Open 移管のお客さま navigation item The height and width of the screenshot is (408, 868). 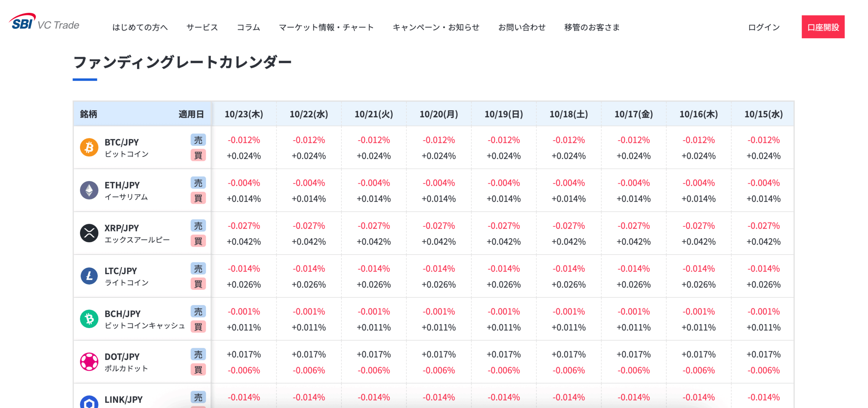pos(592,27)
